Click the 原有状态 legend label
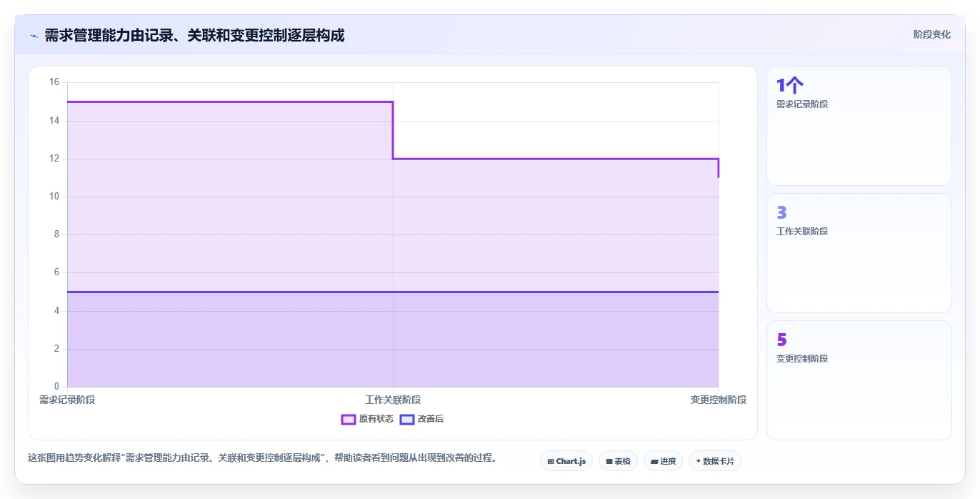This screenshot has width=980, height=499. coord(376,419)
